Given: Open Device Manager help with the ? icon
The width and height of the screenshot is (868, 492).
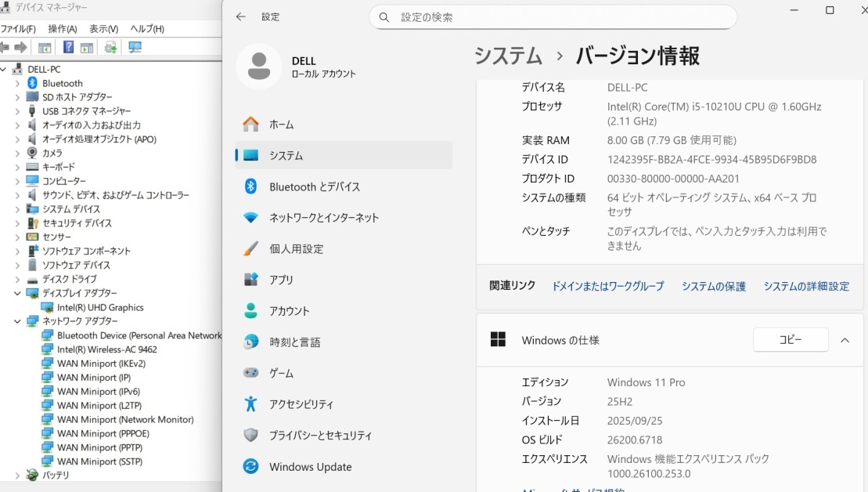Looking at the screenshot, I should 69,47.
